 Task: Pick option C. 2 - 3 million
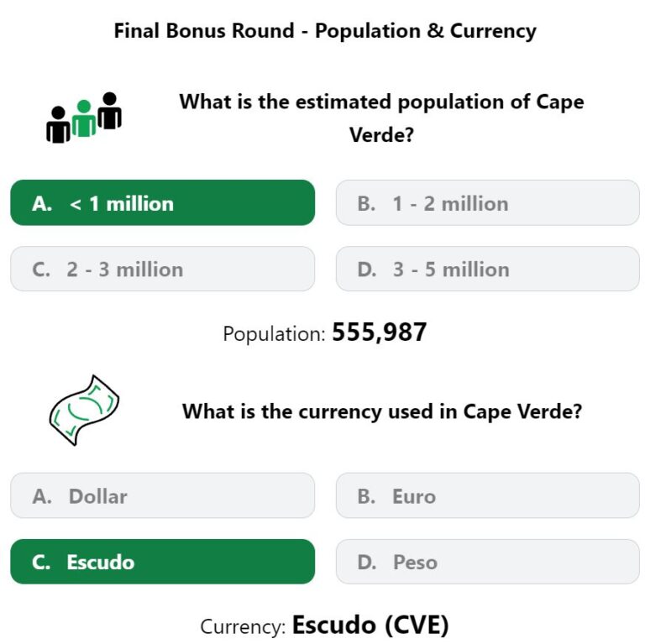pyautogui.click(x=162, y=269)
